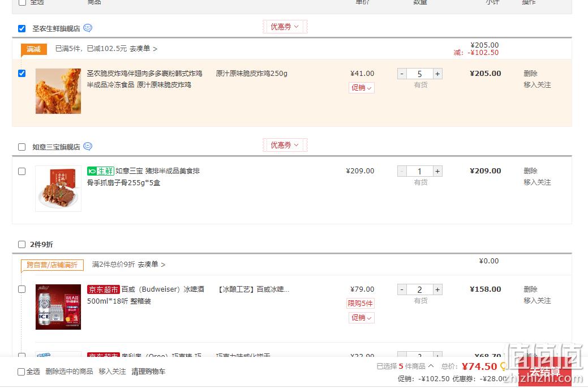Click 移入关注 in the bottom bar
The height and width of the screenshot is (388, 588).
(112, 372)
